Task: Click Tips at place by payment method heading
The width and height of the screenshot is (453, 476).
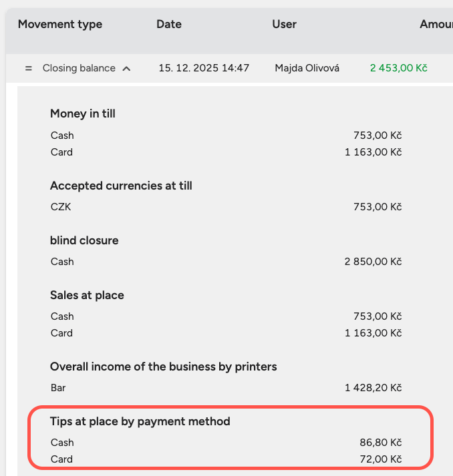Action: tap(140, 421)
